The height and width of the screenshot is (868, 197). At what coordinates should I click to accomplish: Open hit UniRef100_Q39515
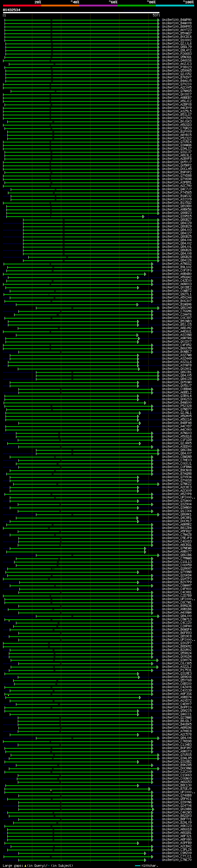point(176,216)
